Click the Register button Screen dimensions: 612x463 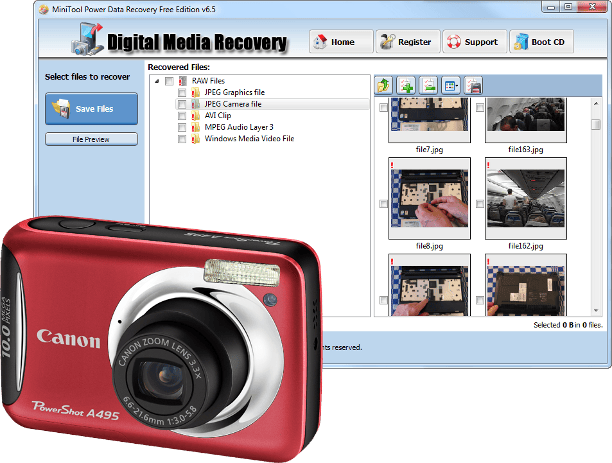coord(408,41)
